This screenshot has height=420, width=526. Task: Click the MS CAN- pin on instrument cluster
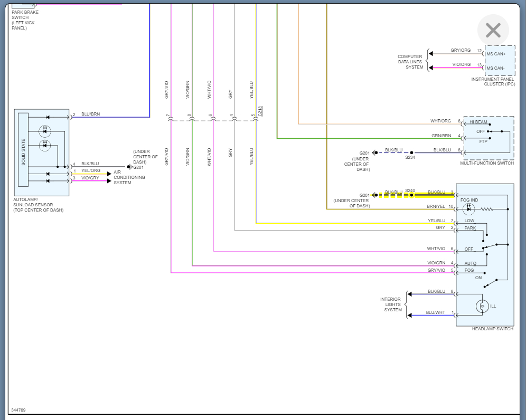click(496, 68)
